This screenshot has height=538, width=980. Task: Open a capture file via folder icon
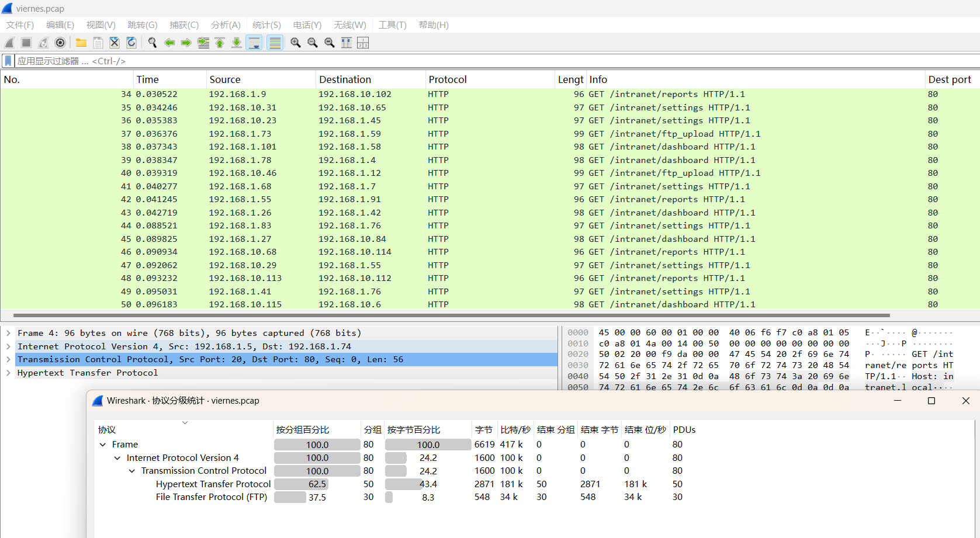click(81, 43)
